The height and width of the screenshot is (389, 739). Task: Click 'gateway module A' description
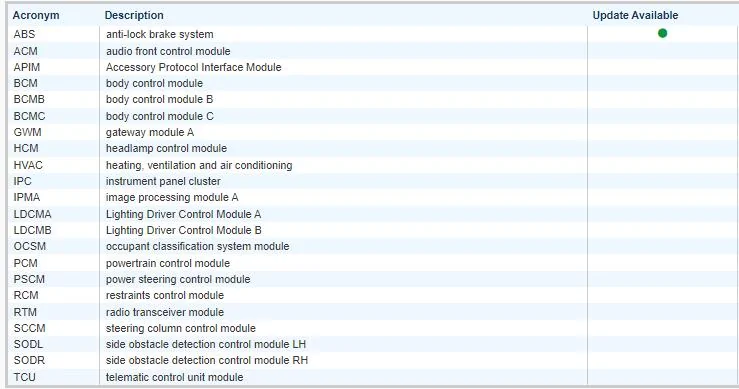(149, 132)
